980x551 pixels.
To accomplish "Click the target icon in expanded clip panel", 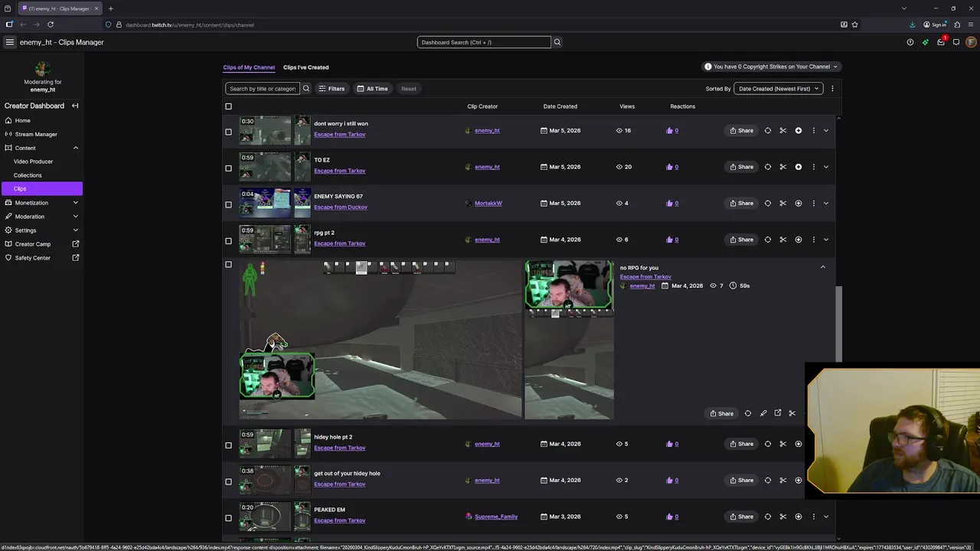I will point(748,413).
